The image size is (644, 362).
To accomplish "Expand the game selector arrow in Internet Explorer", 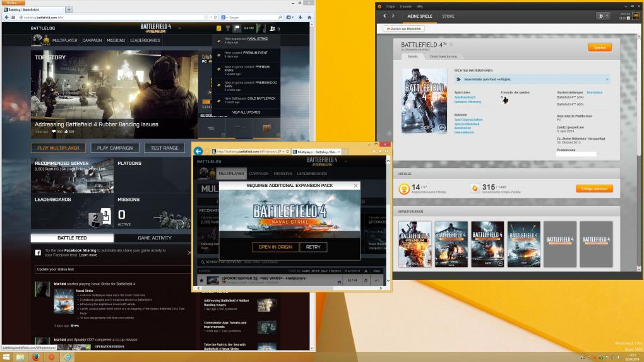I will coord(345,161).
